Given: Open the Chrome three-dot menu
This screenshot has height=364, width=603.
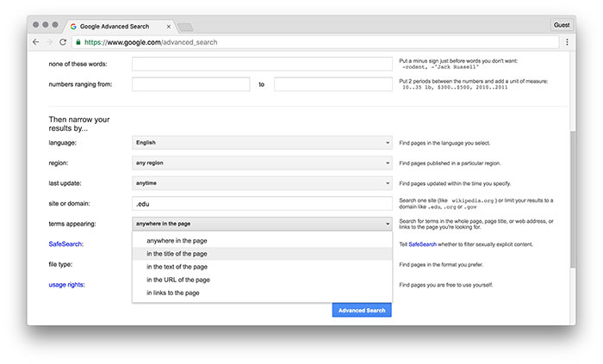Looking at the screenshot, I should pyautogui.click(x=567, y=41).
